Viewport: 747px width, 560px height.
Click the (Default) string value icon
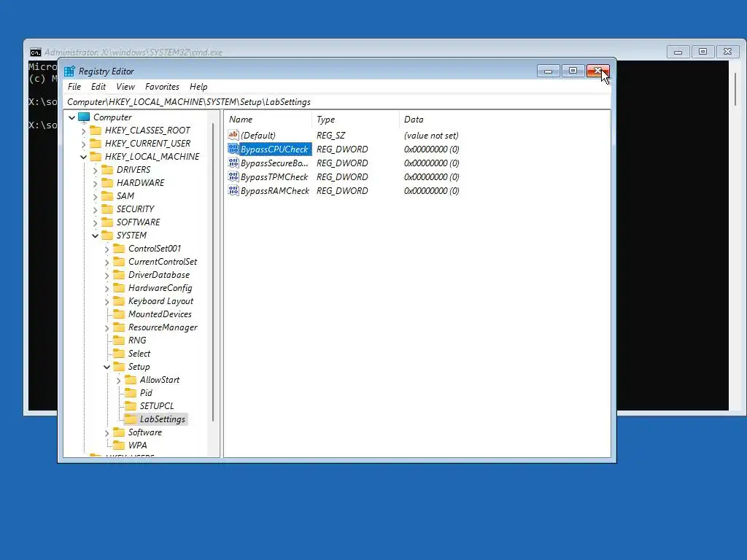click(x=233, y=135)
